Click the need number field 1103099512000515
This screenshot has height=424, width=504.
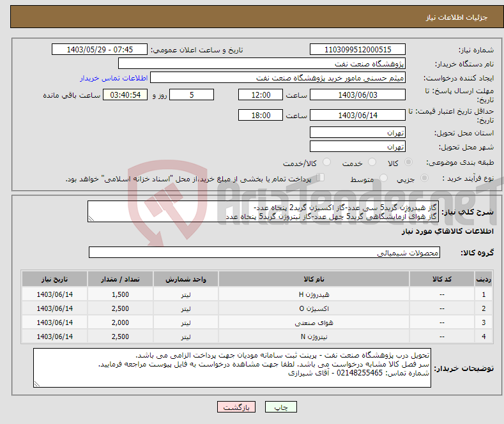point(358,49)
